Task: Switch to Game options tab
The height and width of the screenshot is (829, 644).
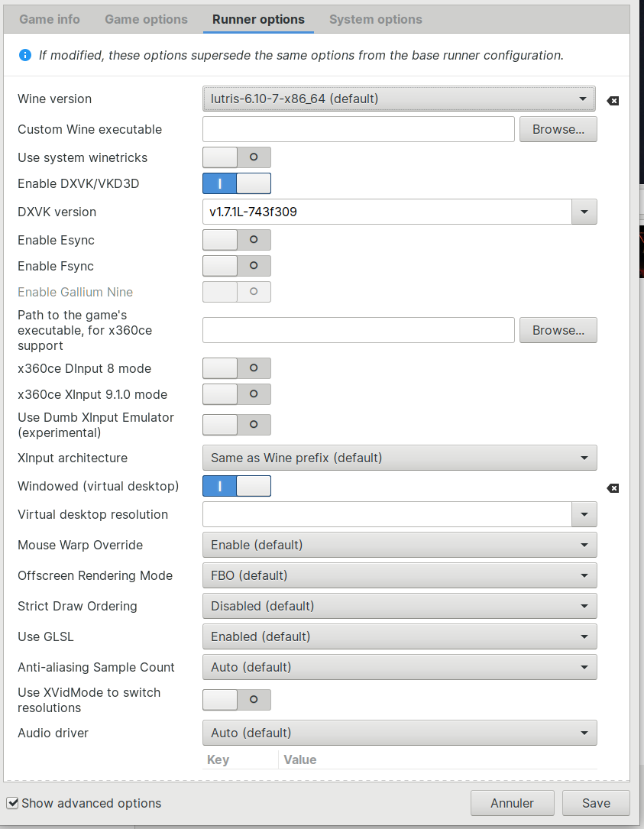Action: coord(146,19)
